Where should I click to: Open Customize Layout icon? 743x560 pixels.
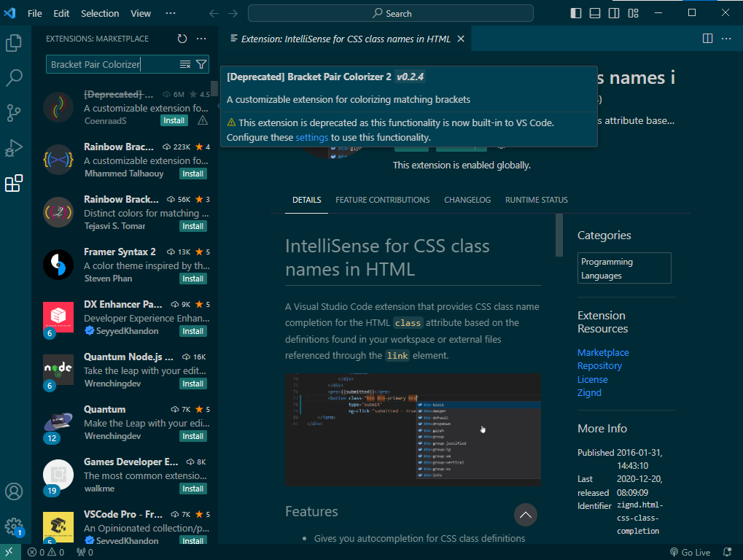click(x=633, y=13)
